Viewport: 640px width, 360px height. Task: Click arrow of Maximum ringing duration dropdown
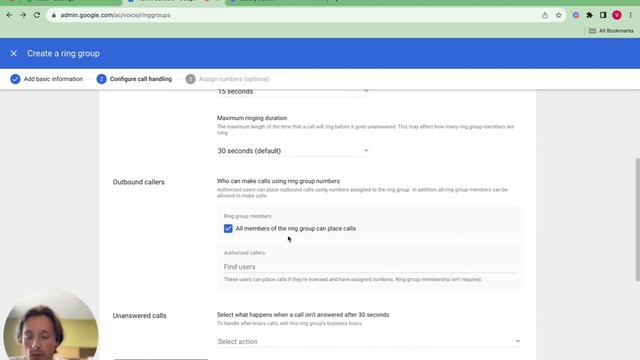[366, 151]
